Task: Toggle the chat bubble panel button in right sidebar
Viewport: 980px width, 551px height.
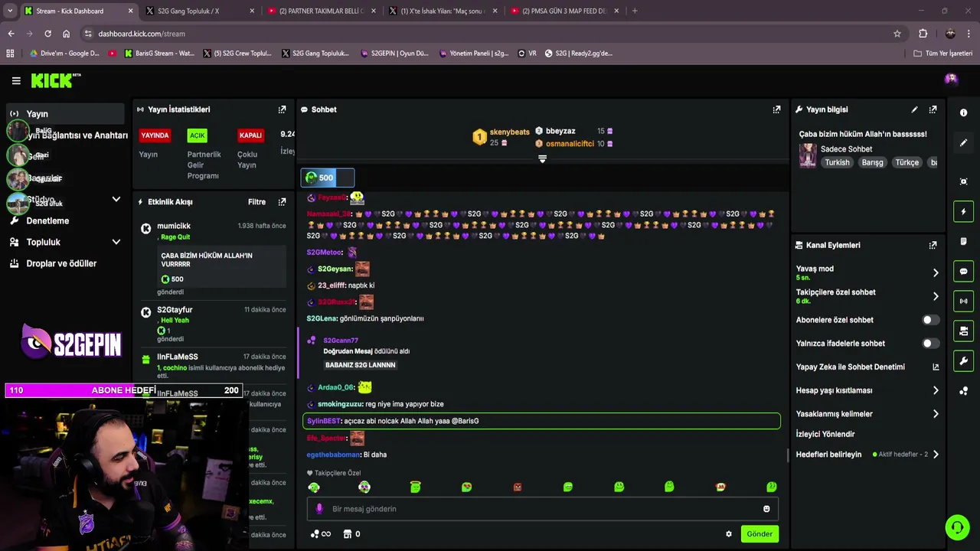Action: (x=963, y=272)
